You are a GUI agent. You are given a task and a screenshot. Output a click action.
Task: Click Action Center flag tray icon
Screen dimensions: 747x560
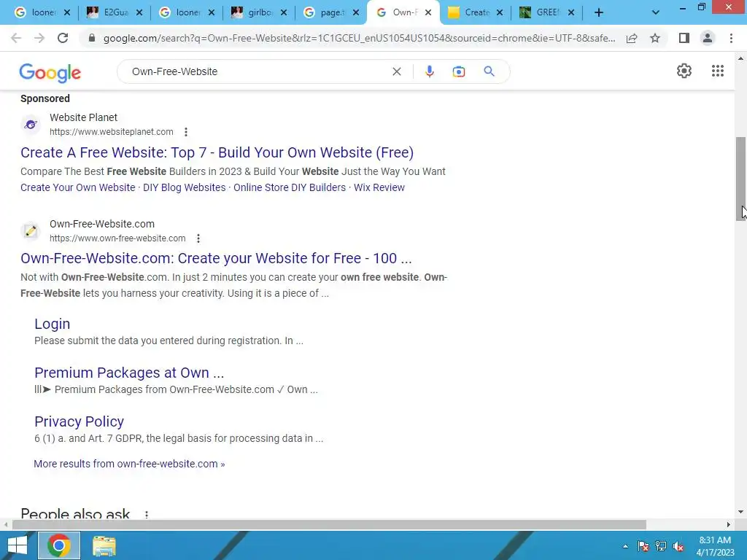coord(643,546)
